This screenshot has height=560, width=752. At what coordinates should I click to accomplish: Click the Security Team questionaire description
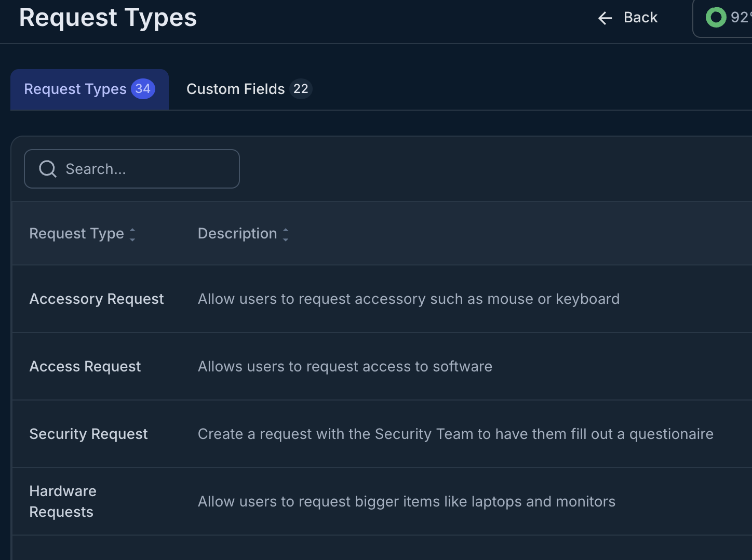(455, 434)
